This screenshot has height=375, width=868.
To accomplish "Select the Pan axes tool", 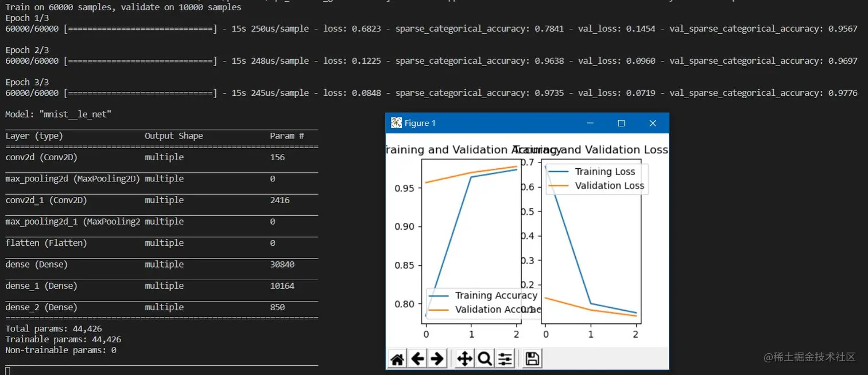I will pyautogui.click(x=464, y=359).
